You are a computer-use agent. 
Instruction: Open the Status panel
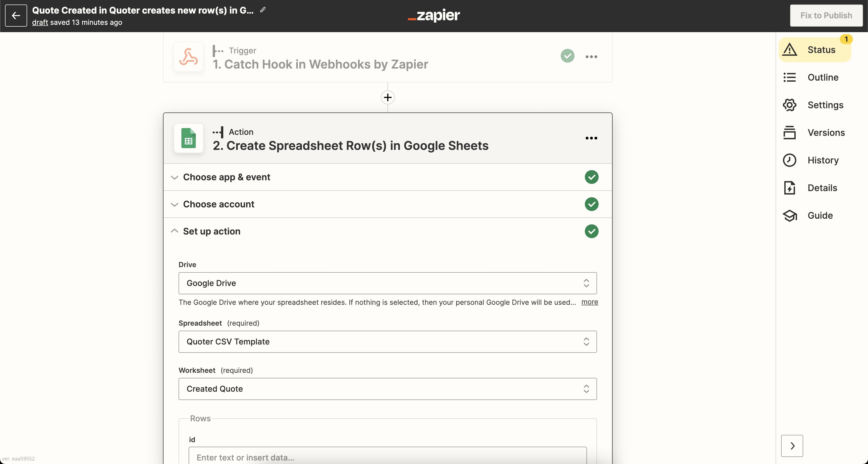815,50
